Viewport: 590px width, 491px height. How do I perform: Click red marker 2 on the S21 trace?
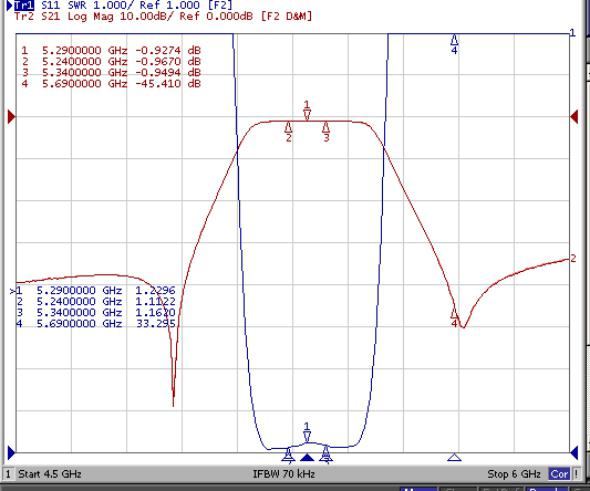tap(288, 132)
